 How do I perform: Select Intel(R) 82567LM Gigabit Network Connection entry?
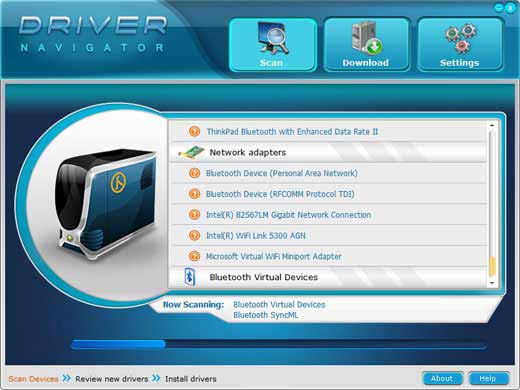329,215
